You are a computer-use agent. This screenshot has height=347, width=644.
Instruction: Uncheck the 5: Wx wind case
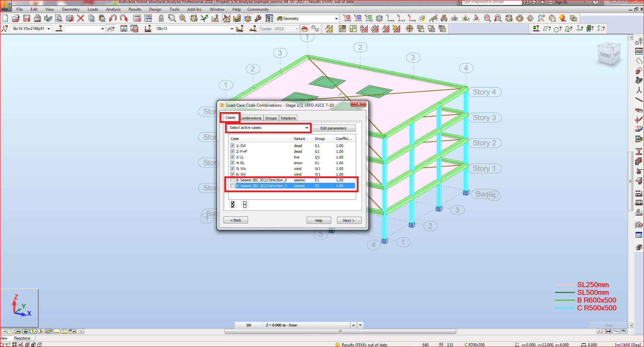click(x=233, y=169)
